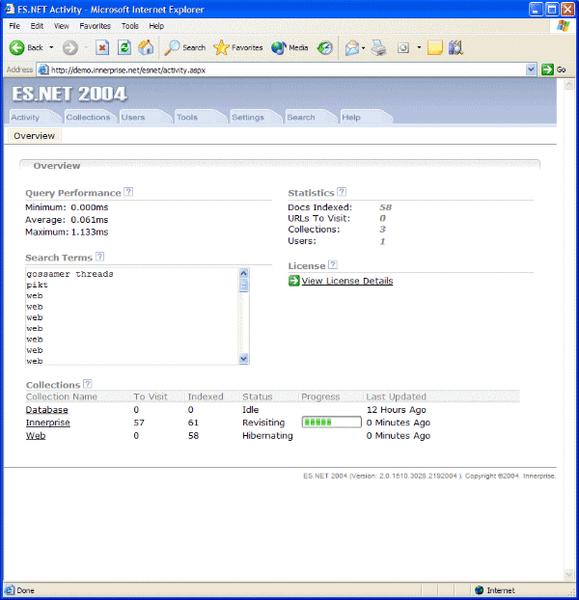
Task: Switch to the Tools tab in ES.NET
Action: click(199, 117)
